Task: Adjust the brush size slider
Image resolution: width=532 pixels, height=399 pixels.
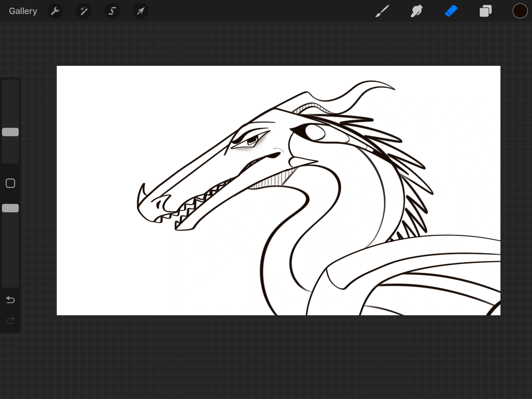Action: click(10, 132)
